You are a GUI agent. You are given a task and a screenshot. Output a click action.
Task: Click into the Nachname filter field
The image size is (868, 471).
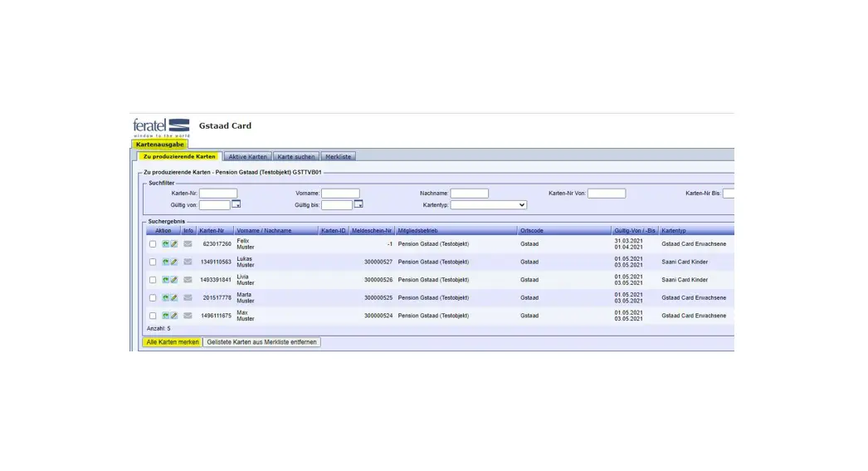470,194
